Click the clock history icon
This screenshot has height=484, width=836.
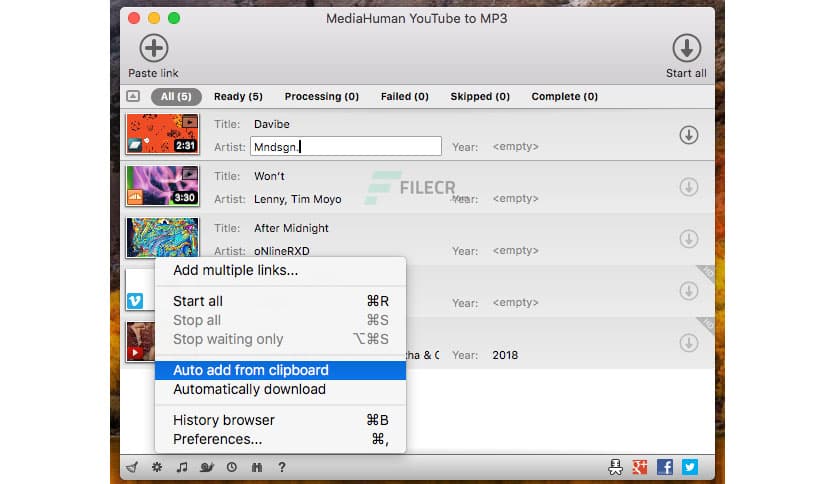point(231,467)
